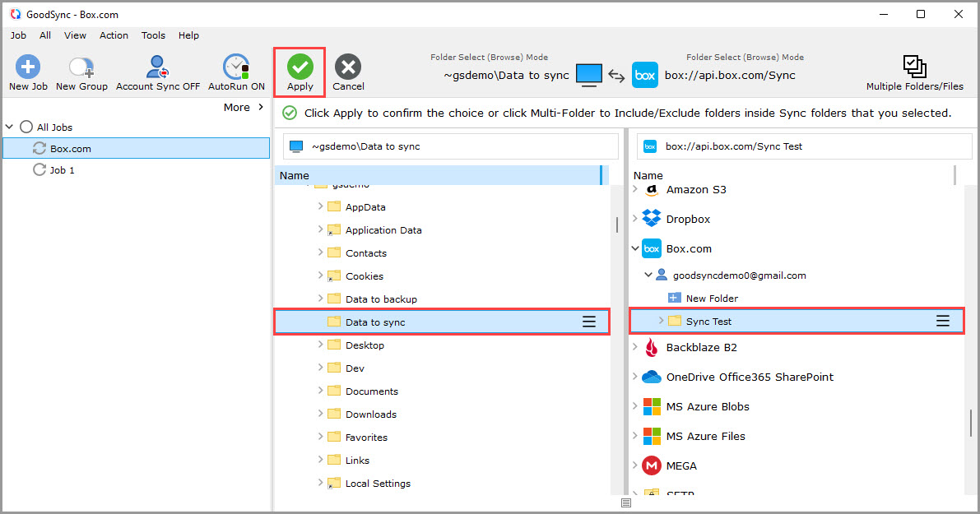Click the sync direction arrows icon
The width and height of the screenshot is (980, 514).
tap(617, 76)
